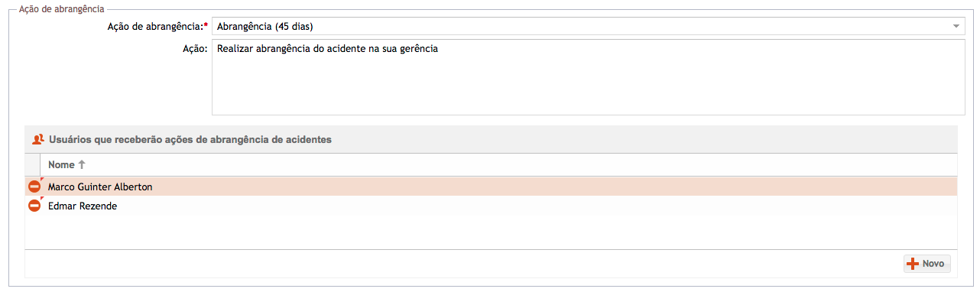Select the Edmar Rezende row
Screen dimensions: 980x292
pos(491,206)
